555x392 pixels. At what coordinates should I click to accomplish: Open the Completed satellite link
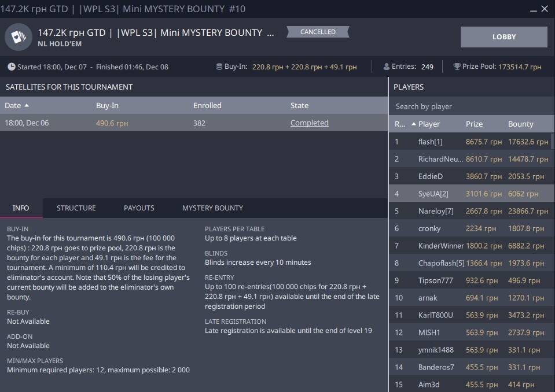(309, 123)
